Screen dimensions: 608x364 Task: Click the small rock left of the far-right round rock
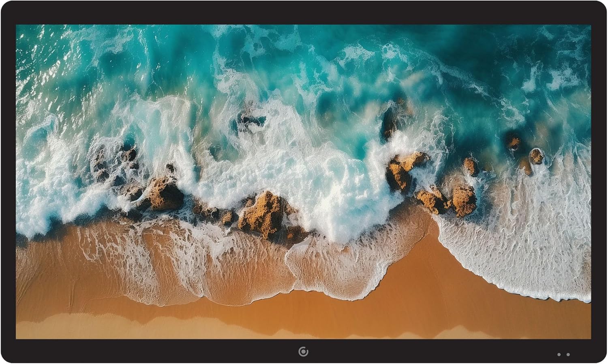point(513,142)
